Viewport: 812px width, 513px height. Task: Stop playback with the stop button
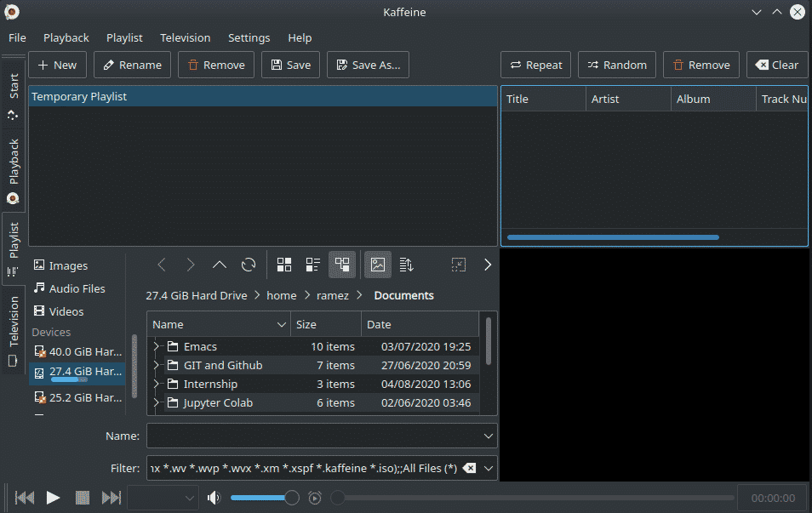pos(83,498)
